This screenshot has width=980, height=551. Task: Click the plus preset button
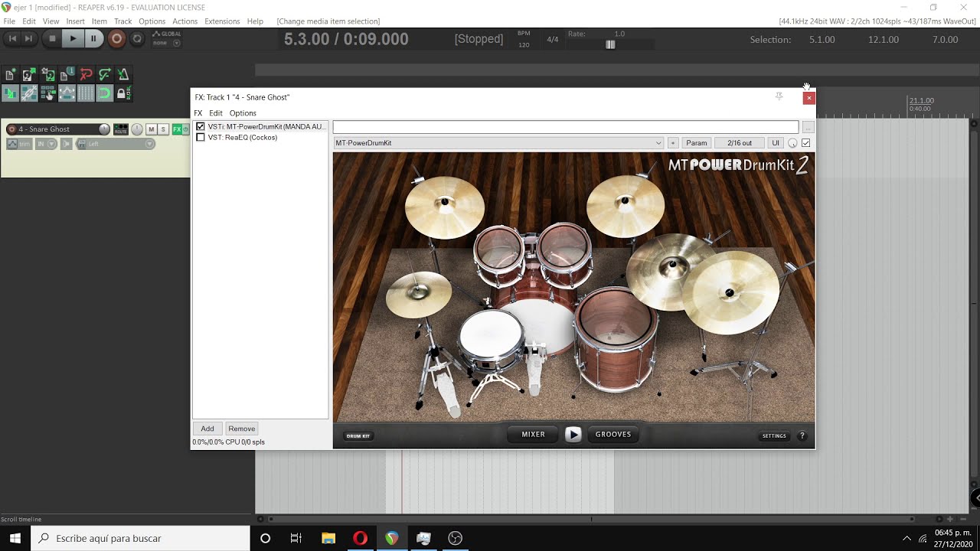673,143
